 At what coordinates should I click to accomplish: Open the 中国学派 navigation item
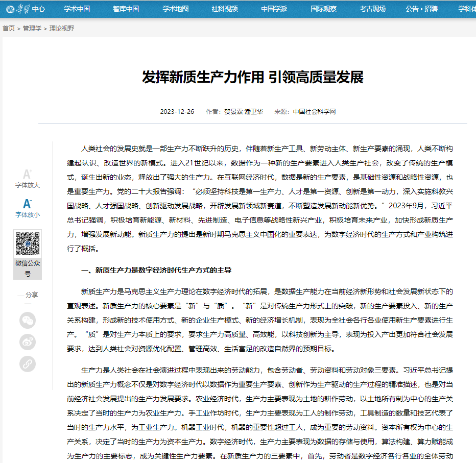coord(274,9)
